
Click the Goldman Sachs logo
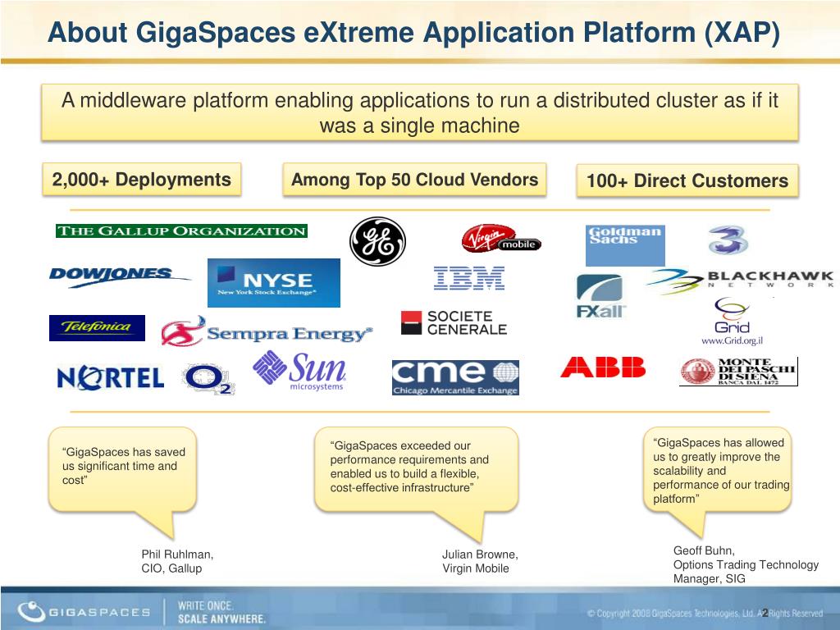point(625,245)
